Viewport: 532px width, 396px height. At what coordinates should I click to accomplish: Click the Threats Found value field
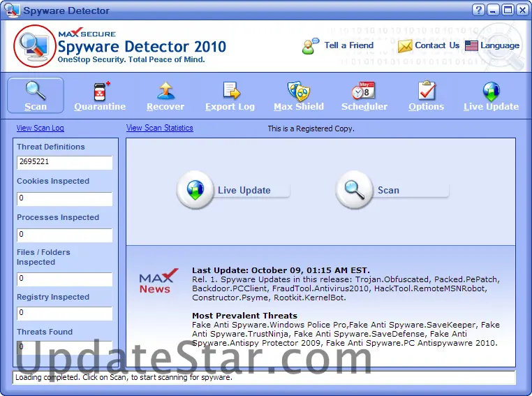pyautogui.click(x=64, y=348)
